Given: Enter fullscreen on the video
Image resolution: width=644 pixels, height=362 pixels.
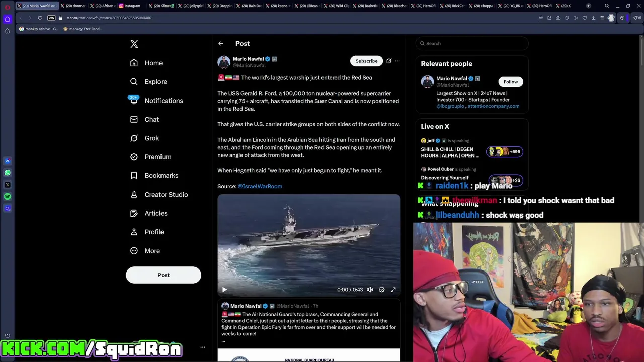Looking at the screenshot, I should click(x=393, y=290).
